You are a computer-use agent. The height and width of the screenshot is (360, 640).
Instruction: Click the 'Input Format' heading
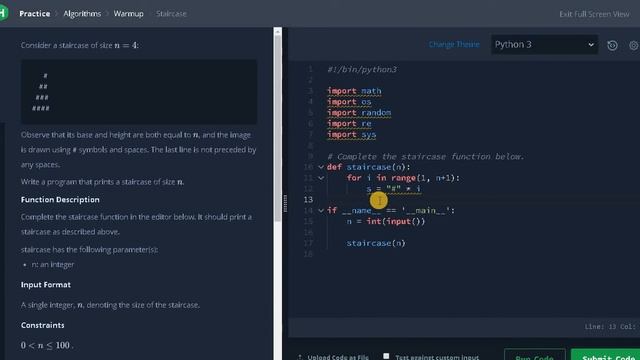tap(46, 284)
